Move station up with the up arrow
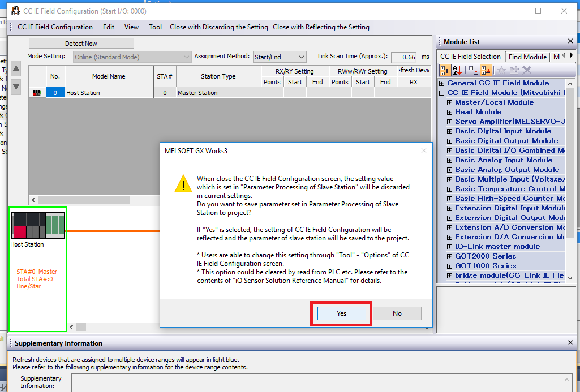 [16, 69]
